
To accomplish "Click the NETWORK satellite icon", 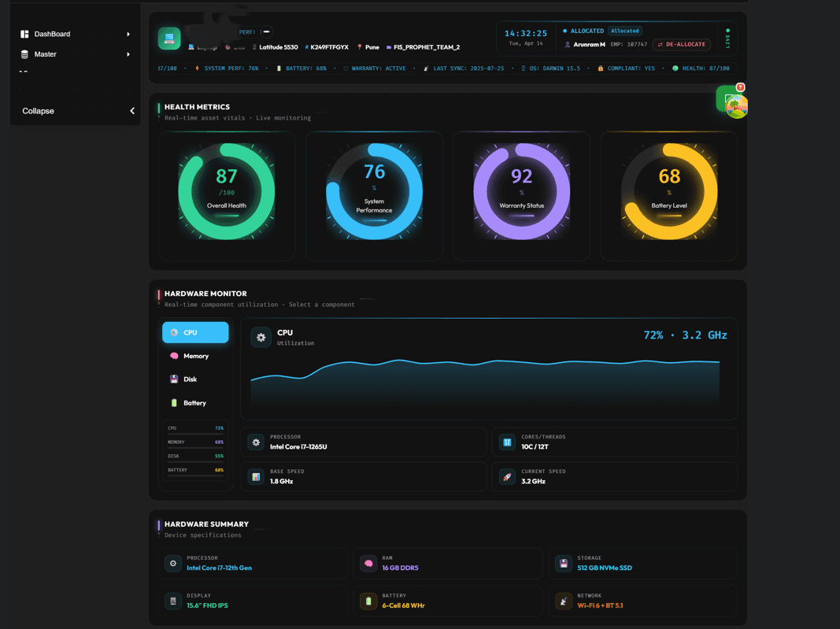I will pyautogui.click(x=564, y=601).
